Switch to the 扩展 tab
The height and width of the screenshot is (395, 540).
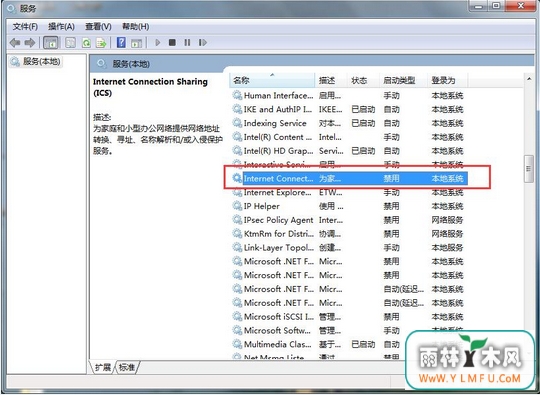click(103, 367)
